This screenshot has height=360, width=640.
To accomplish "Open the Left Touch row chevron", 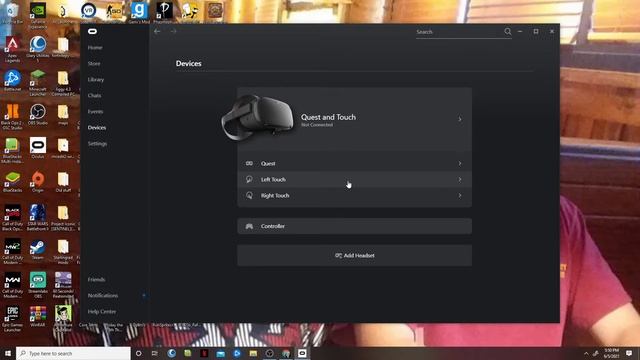I will 460,180.
